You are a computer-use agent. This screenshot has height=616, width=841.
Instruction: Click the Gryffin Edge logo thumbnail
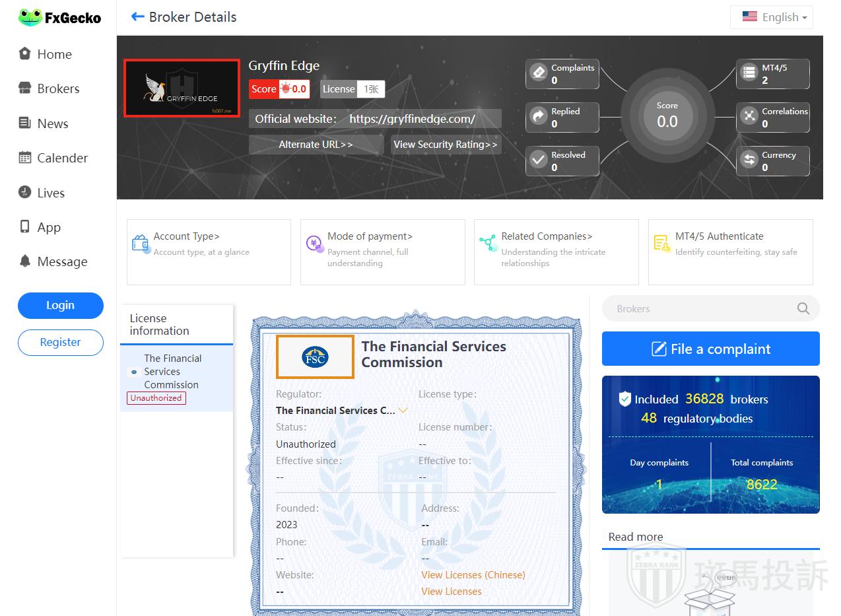[x=182, y=88]
